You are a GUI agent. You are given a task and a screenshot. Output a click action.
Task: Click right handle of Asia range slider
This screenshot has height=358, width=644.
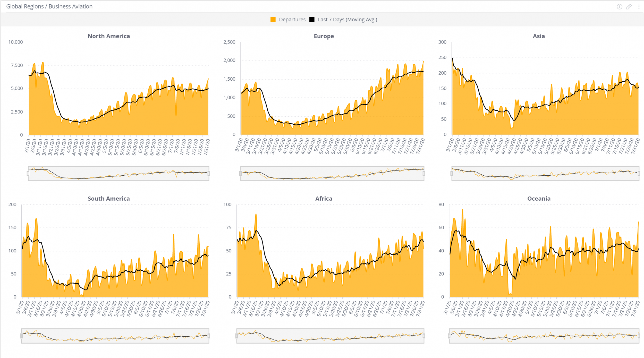[639, 174]
